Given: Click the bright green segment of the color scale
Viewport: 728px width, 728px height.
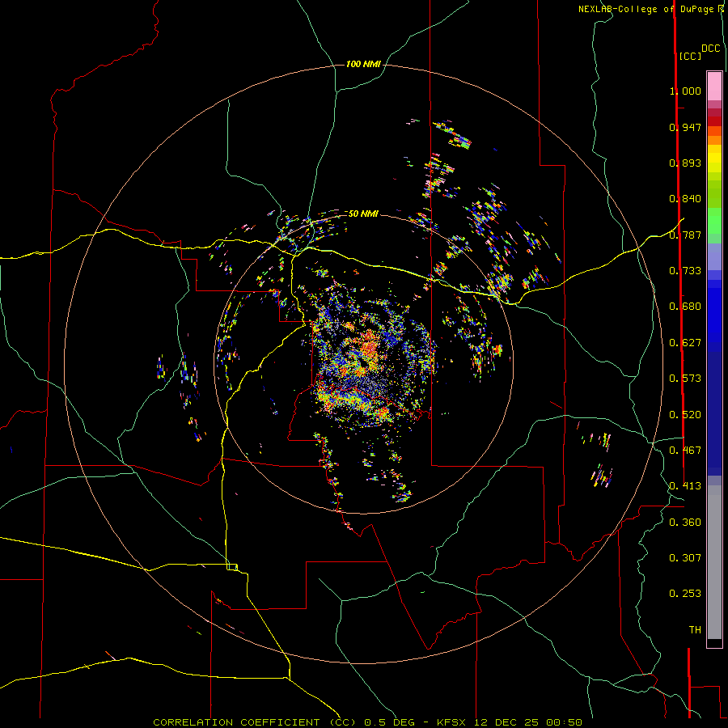Looking at the screenshot, I should tap(714, 221).
